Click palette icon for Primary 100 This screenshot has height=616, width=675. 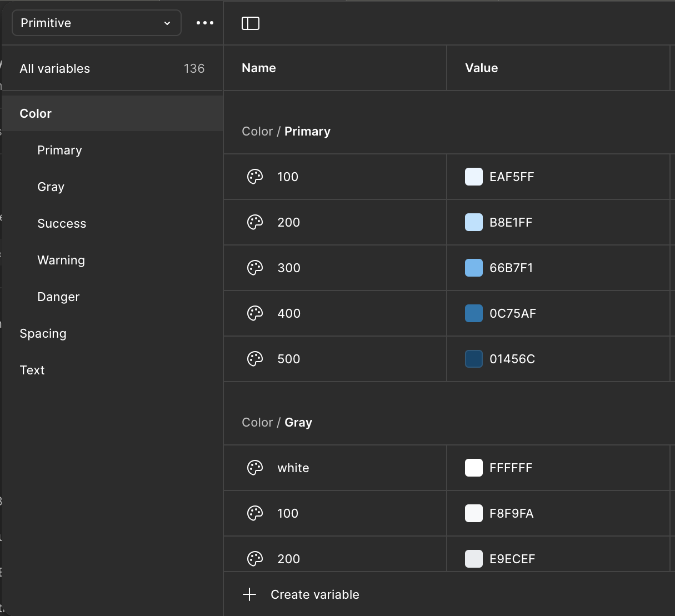(x=255, y=177)
